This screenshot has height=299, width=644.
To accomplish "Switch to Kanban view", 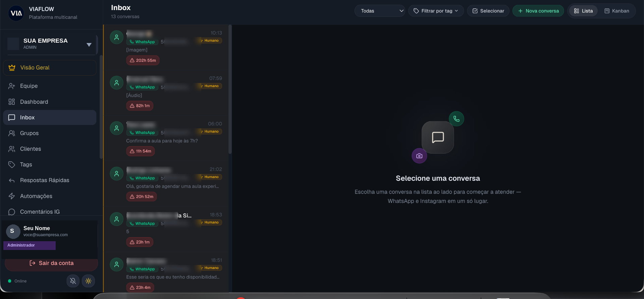I will tap(617, 11).
